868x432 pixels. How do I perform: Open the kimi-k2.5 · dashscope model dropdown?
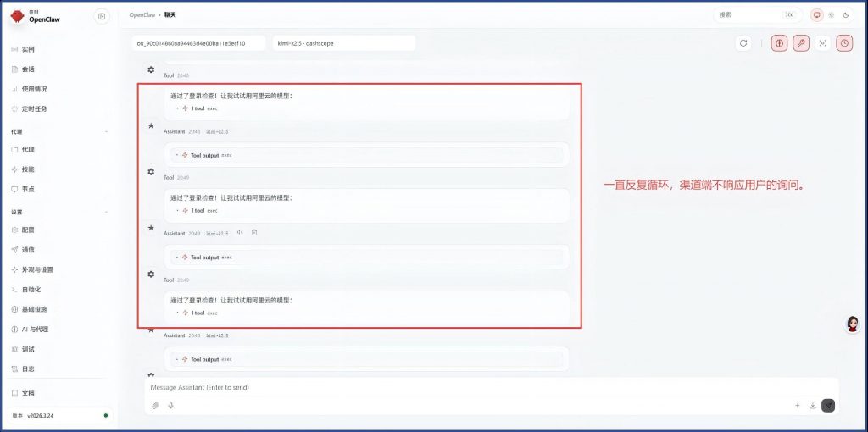pyautogui.click(x=343, y=43)
